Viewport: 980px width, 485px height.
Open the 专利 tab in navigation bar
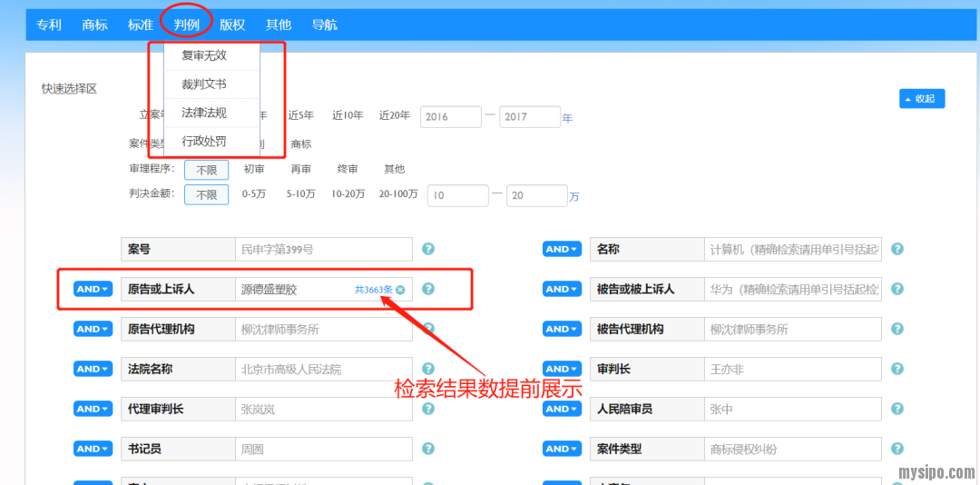49,25
